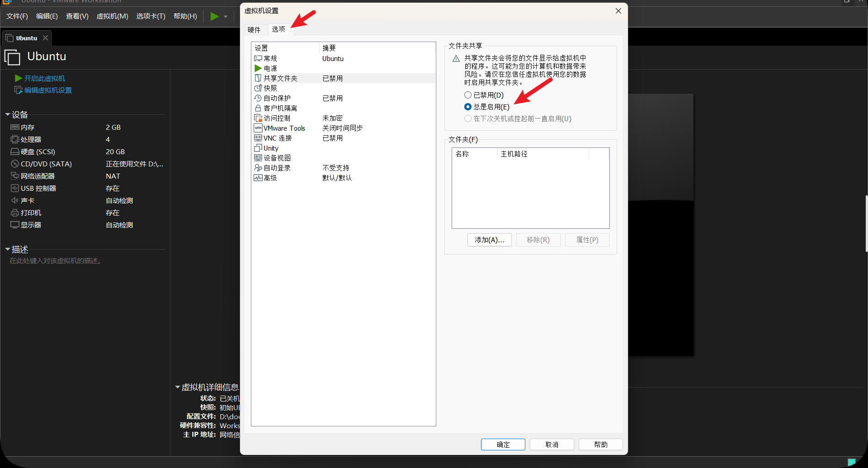
Task: Collapse the 设备 devices section
Action: pyautogui.click(x=8, y=115)
